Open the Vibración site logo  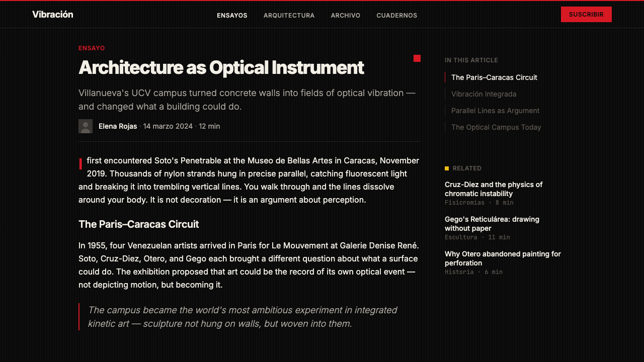click(x=53, y=15)
